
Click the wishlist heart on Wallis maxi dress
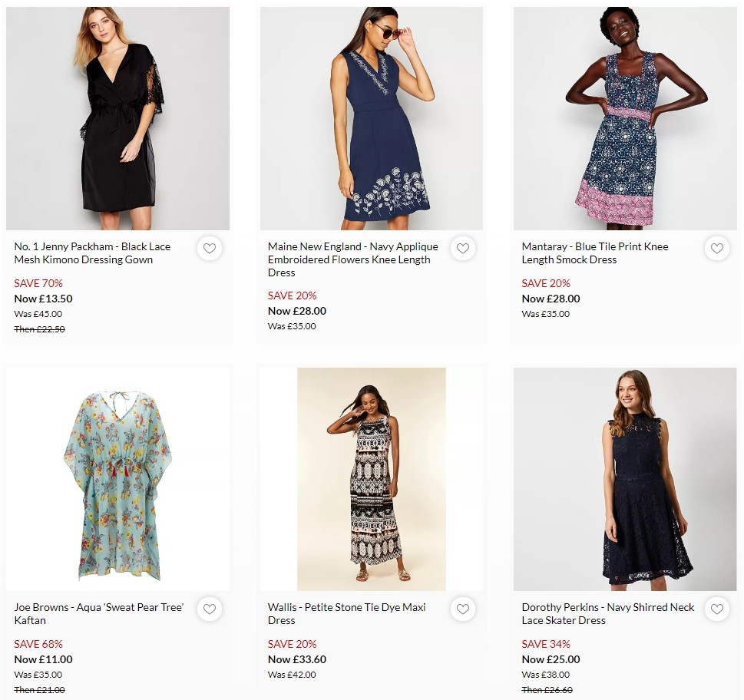click(x=462, y=609)
